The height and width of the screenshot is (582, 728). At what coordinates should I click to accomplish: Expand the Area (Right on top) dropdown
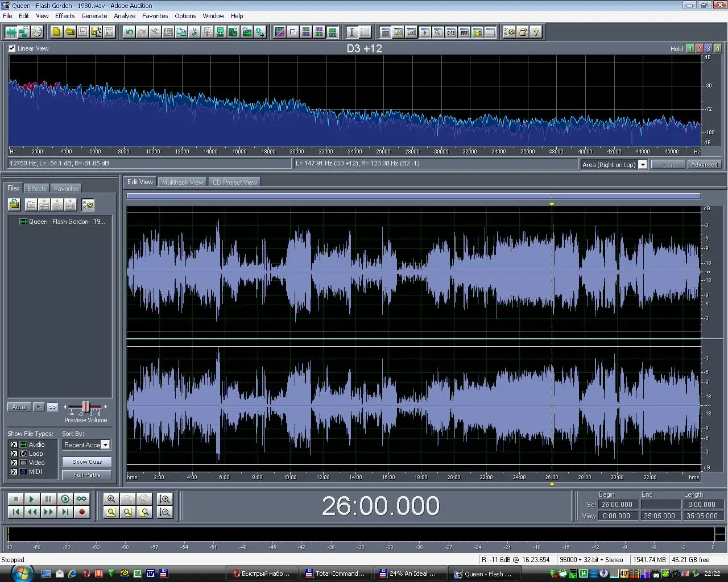(x=643, y=165)
